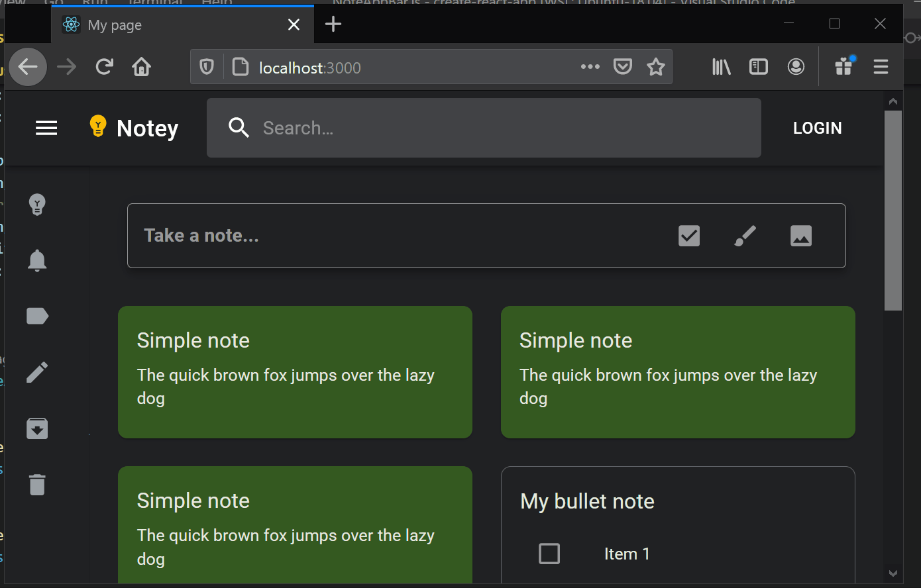Open a new browser tab
Image resolution: width=921 pixels, height=588 pixels.
[x=333, y=25]
